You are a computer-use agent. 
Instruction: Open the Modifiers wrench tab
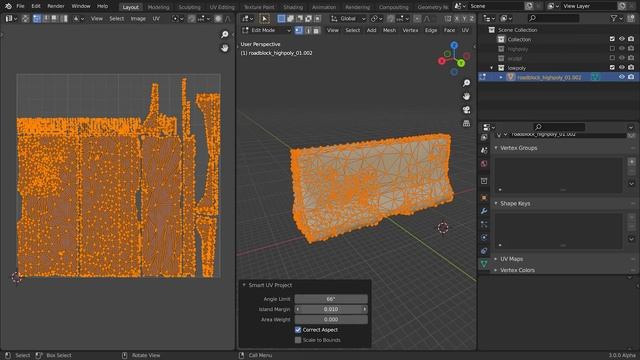tap(484, 211)
